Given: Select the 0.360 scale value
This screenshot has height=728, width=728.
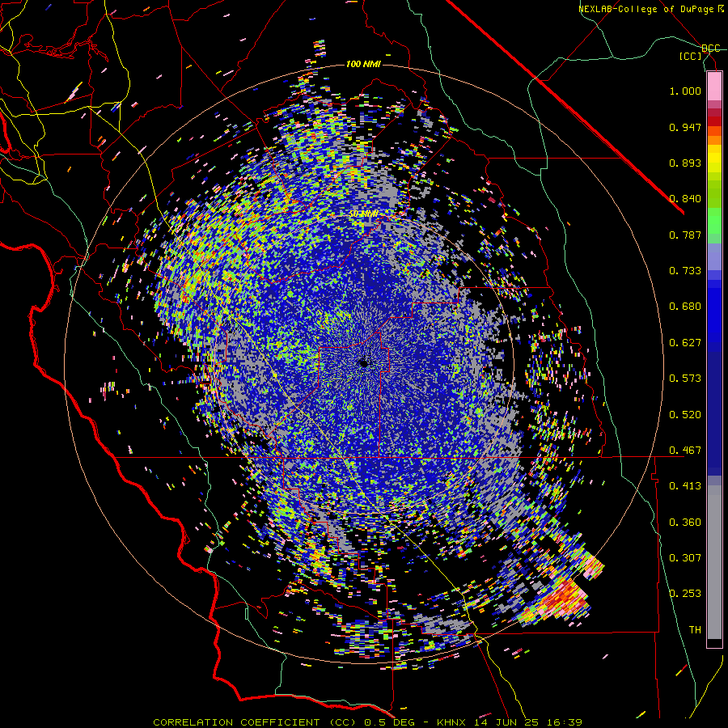Looking at the screenshot, I should coord(685,523).
